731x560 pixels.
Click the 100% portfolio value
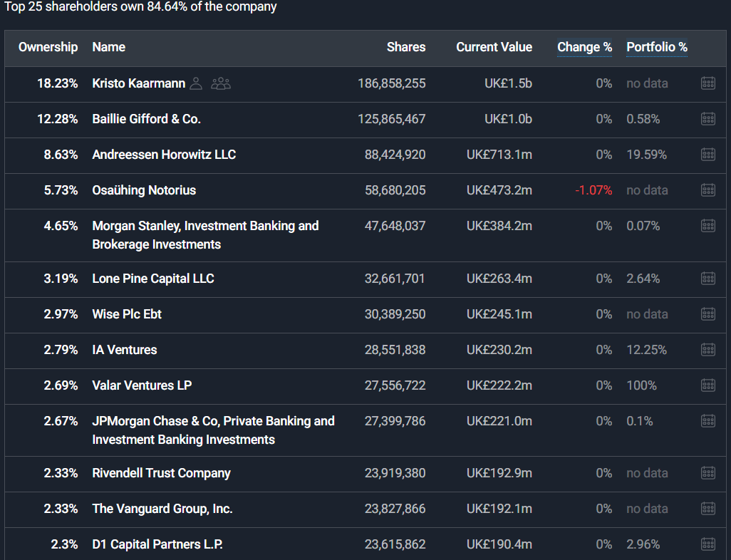[641, 385]
